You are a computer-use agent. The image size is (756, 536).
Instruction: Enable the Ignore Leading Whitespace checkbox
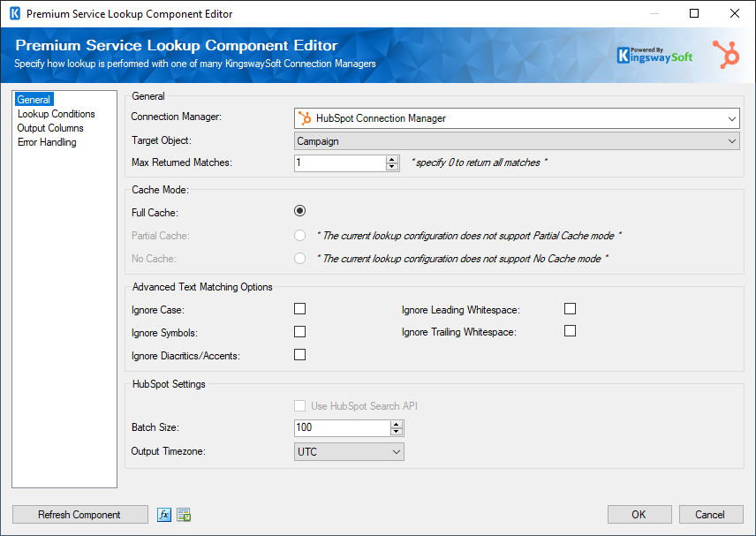point(570,308)
